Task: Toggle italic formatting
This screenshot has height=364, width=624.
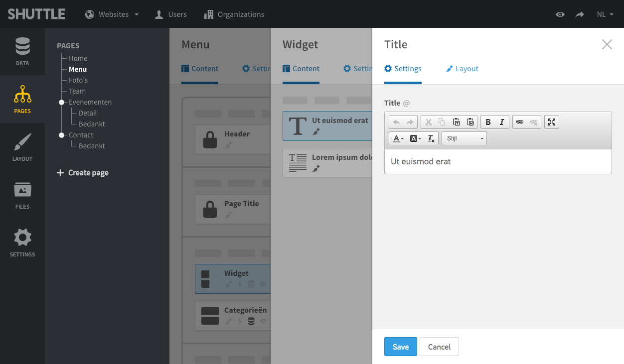Action: tap(502, 122)
